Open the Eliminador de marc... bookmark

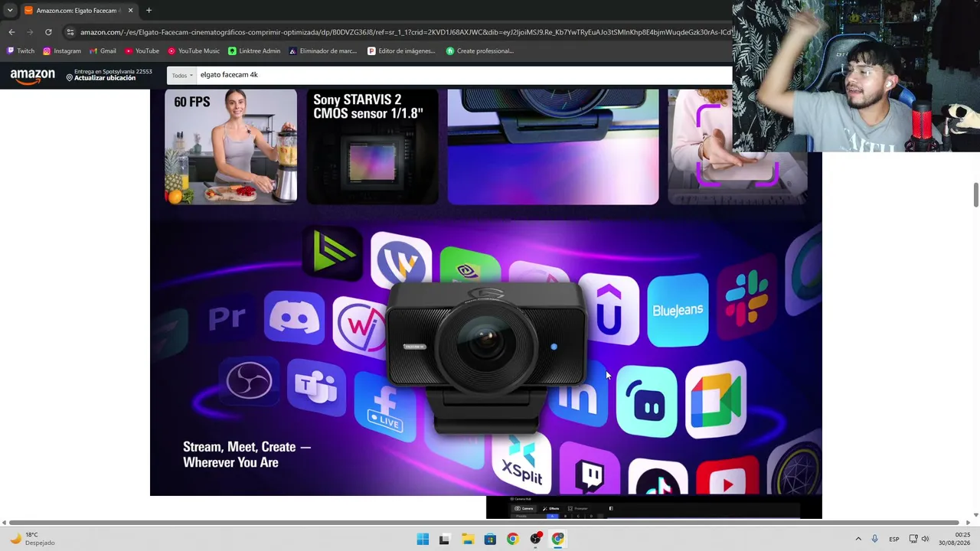pos(322,51)
